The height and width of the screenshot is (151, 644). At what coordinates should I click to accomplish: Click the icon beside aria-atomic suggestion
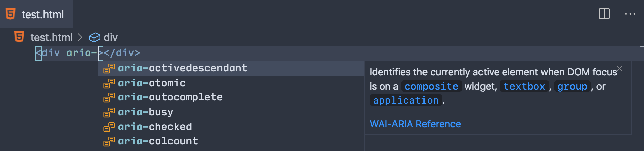(x=109, y=83)
